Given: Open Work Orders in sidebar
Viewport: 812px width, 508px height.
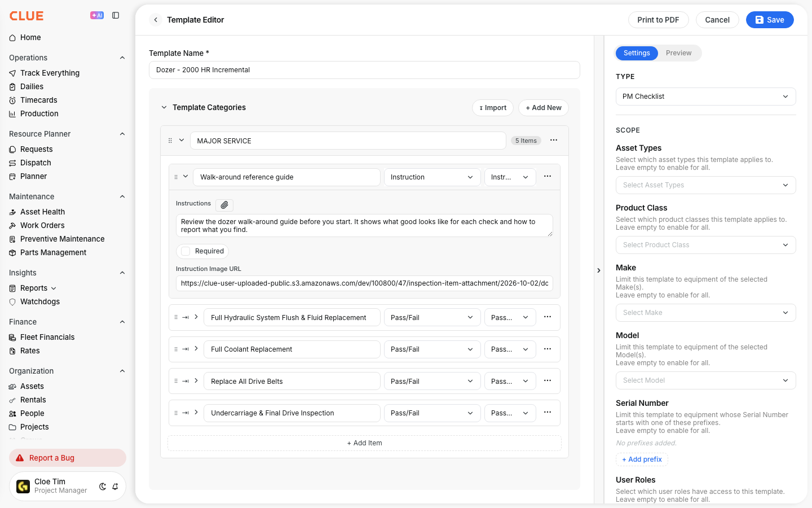Looking at the screenshot, I should pyautogui.click(x=42, y=225).
